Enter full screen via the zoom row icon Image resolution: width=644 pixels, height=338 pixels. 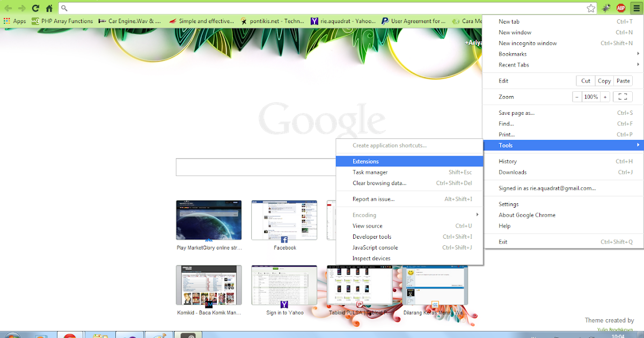(x=623, y=97)
